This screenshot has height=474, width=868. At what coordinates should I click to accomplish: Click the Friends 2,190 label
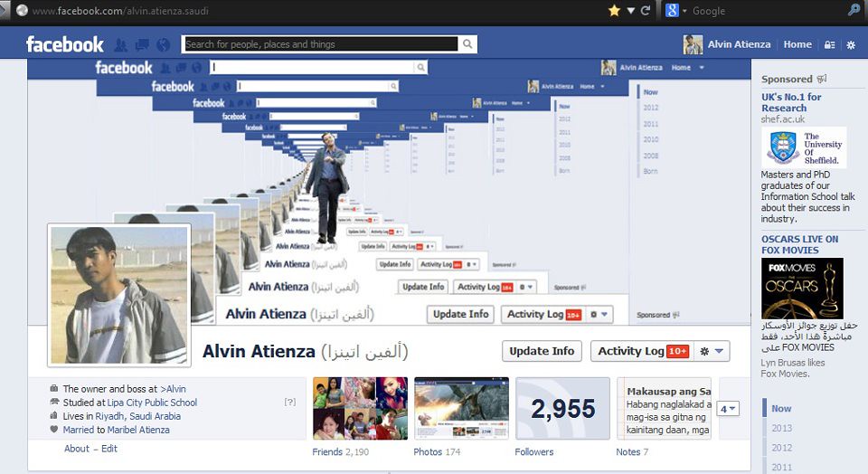click(x=341, y=452)
